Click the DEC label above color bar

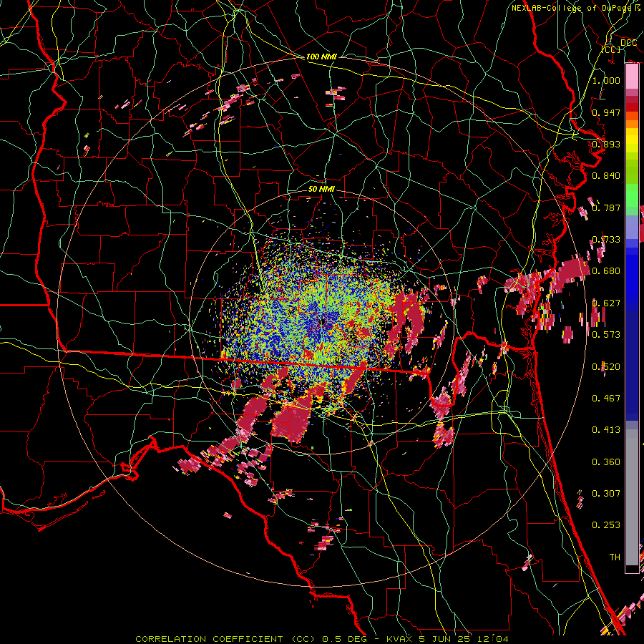629,43
